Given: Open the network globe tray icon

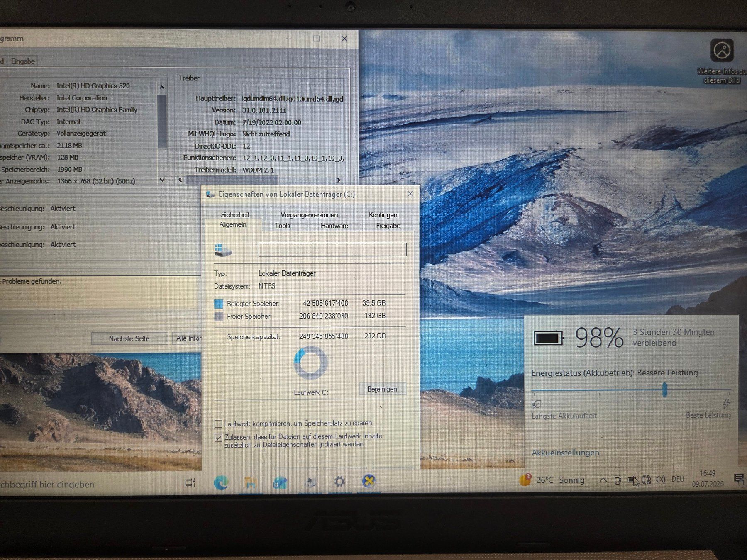Looking at the screenshot, I should click(646, 480).
